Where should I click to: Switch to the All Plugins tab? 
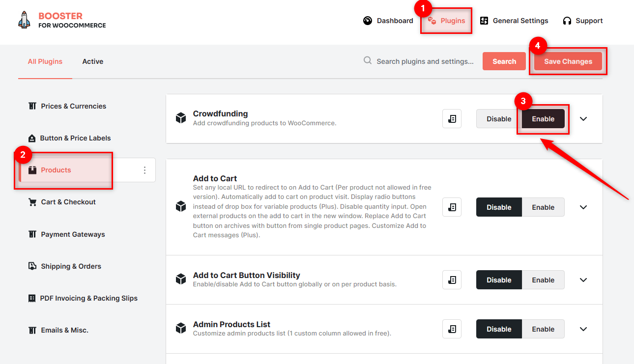point(45,61)
